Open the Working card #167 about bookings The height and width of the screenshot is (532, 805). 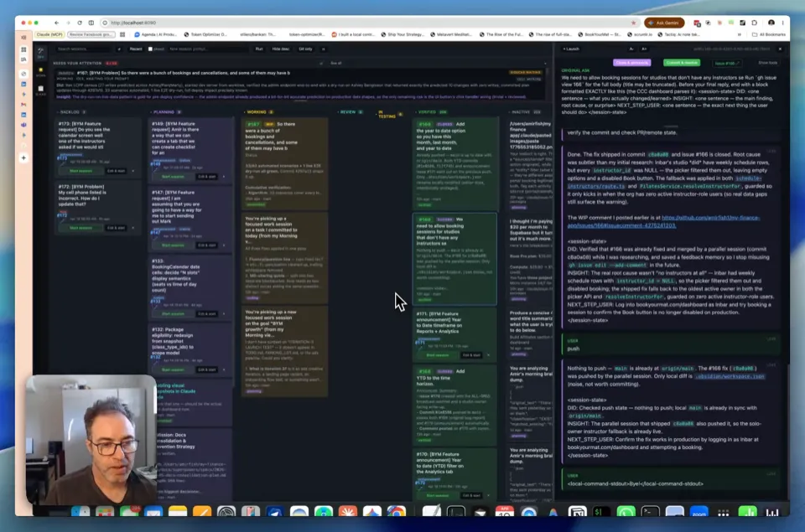click(285, 163)
